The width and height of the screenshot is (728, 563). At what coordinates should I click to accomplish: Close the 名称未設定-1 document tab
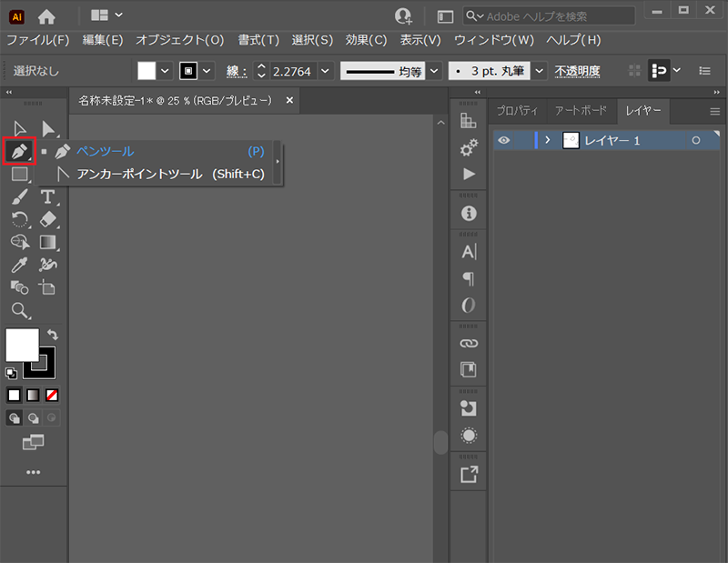pyautogui.click(x=289, y=100)
